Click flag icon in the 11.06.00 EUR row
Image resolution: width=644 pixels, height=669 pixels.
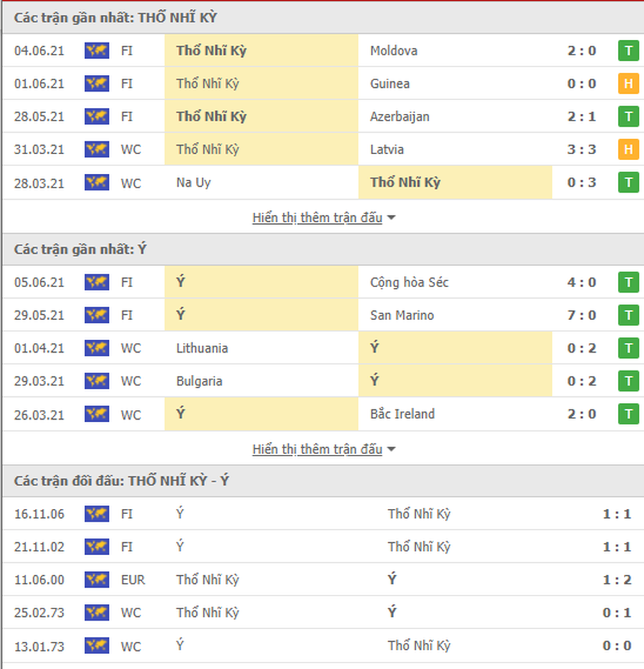pyautogui.click(x=96, y=579)
